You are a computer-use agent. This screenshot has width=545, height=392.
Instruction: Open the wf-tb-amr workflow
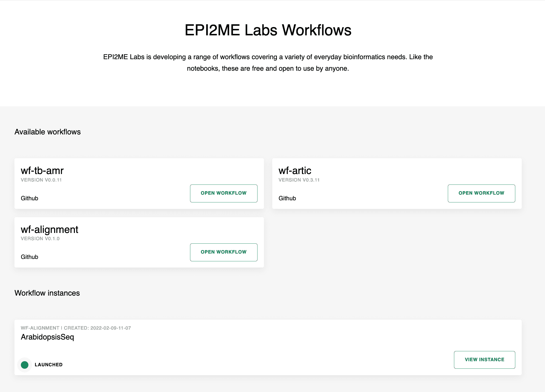point(224,193)
